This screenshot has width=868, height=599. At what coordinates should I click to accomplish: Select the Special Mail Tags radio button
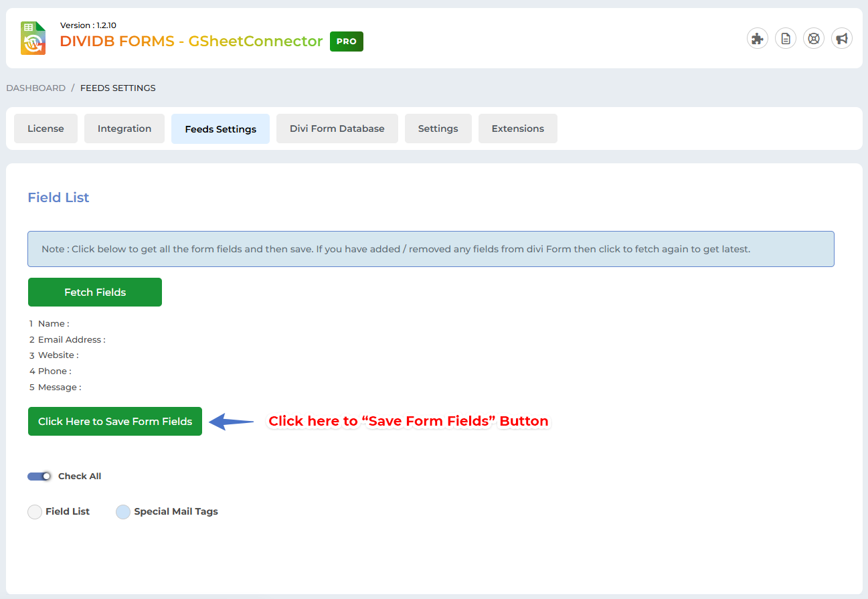pyautogui.click(x=123, y=512)
